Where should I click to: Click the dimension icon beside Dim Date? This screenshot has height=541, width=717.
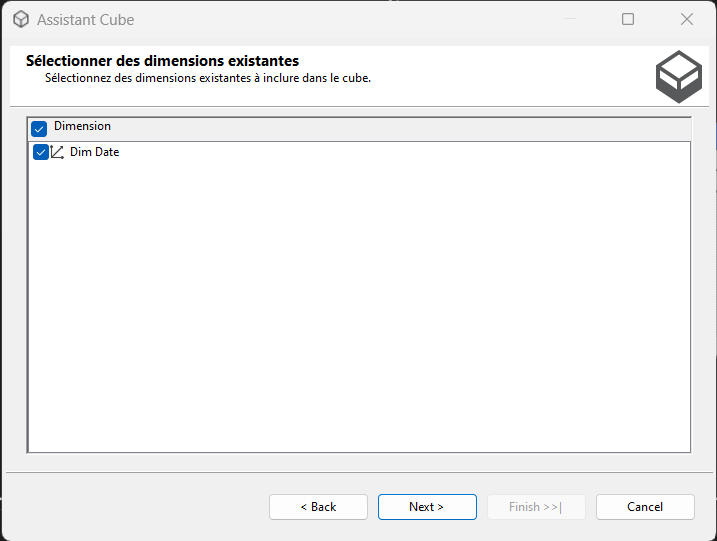click(x=57, y=152)
